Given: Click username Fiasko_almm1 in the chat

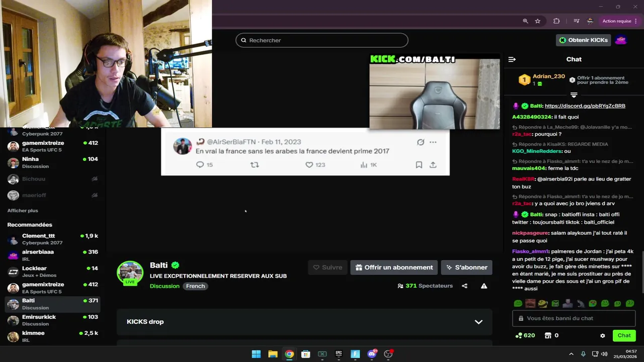Looking at the screenshot, I should tap(530, 251).
